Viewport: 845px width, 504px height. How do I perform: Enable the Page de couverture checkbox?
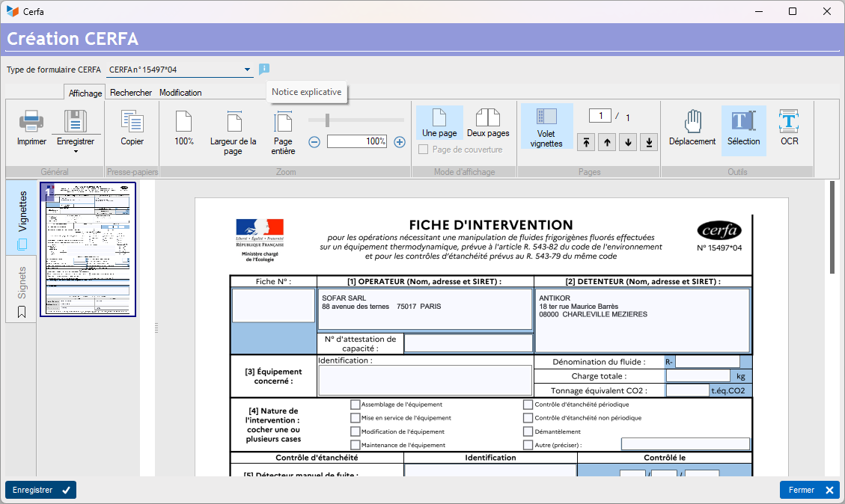(424, 149)
